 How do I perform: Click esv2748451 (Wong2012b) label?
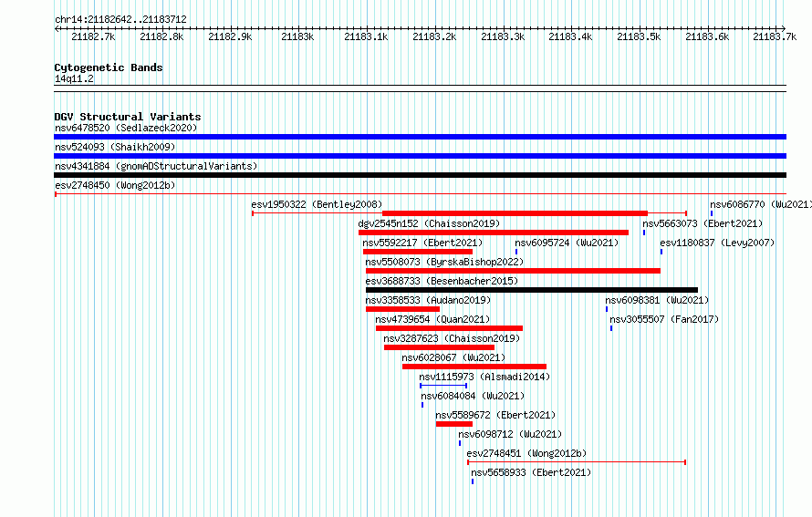pyautogui.click(x=526, y=453)
